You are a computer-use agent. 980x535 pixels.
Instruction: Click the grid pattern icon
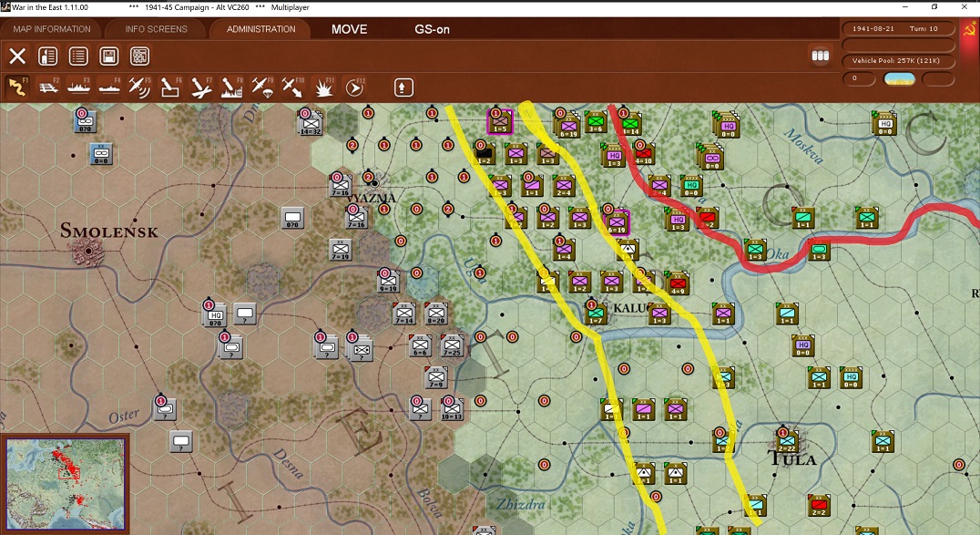[x=139, y=57]
